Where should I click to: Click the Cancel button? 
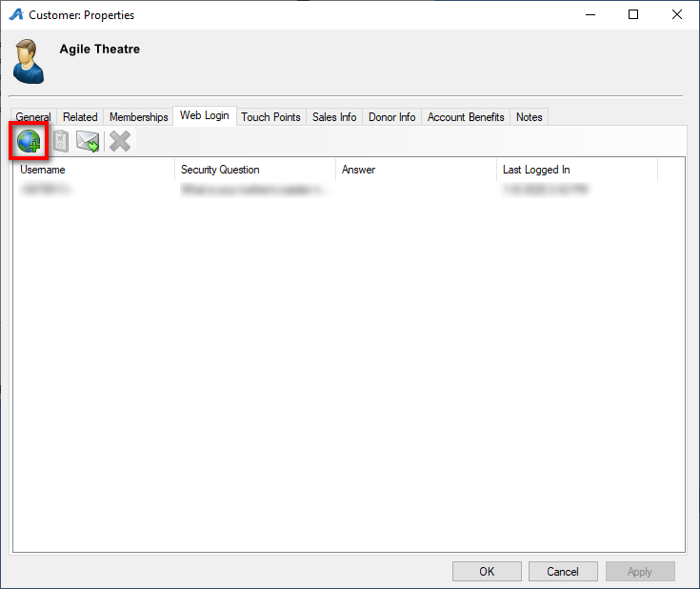(x=563, y=572)
